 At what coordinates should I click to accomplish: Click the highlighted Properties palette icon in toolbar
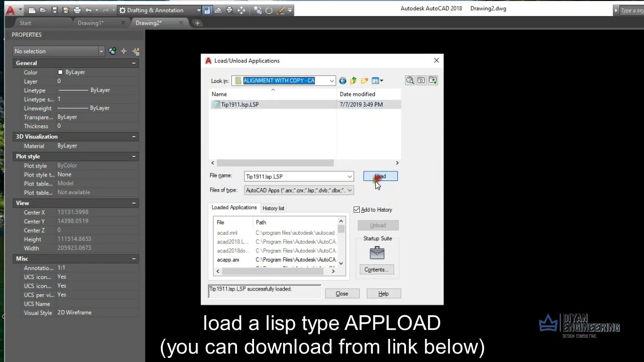(207, 10)
